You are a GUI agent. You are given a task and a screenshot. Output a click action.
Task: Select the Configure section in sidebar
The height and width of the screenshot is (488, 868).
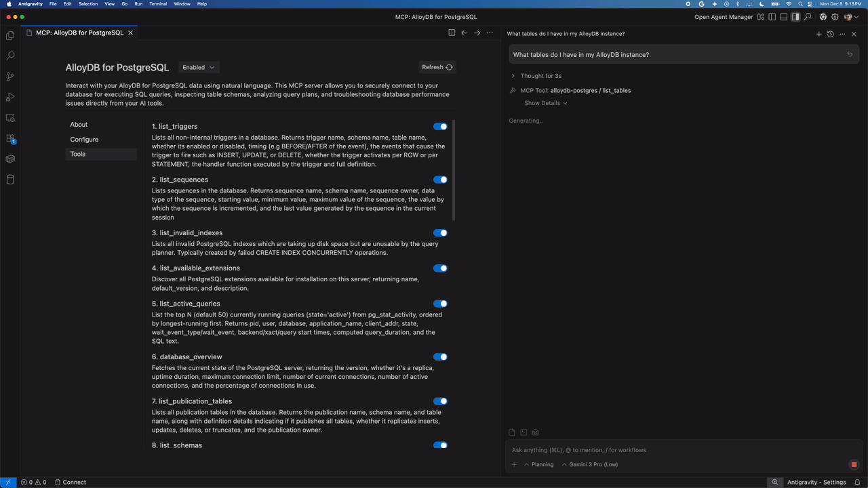(x=84, y=140)
